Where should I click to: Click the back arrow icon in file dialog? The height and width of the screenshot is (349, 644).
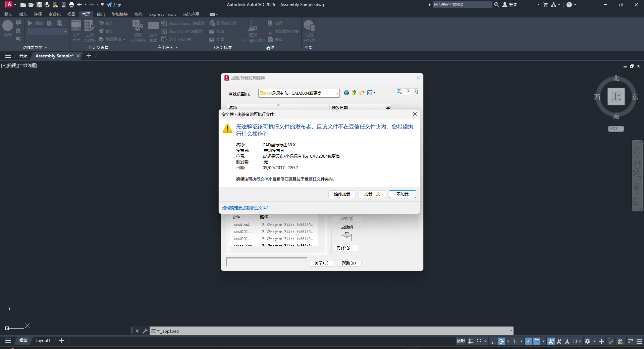(x=346, y=93)
